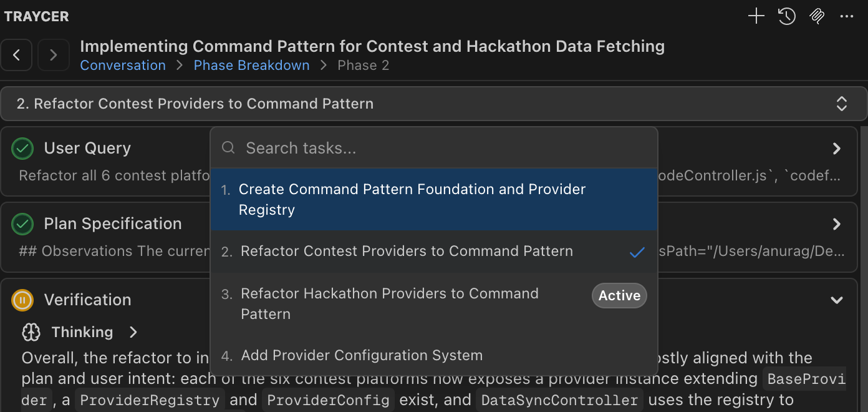Expand the User Query section chevron
This screenshot has width=868, height=412.
837,149
